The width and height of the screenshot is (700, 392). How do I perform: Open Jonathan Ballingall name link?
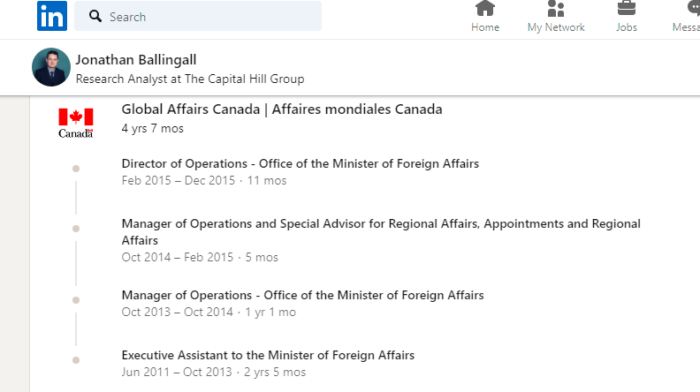click(x=136, y=60)
